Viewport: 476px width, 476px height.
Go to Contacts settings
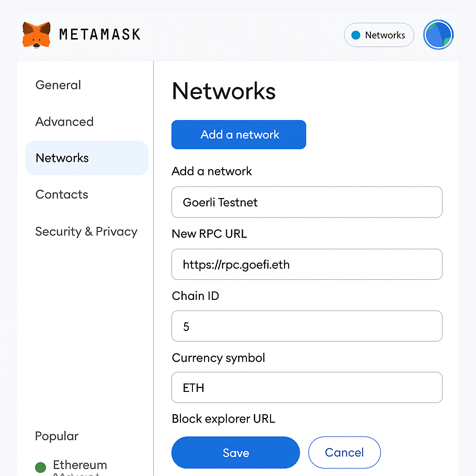click(x=62, y=194)
